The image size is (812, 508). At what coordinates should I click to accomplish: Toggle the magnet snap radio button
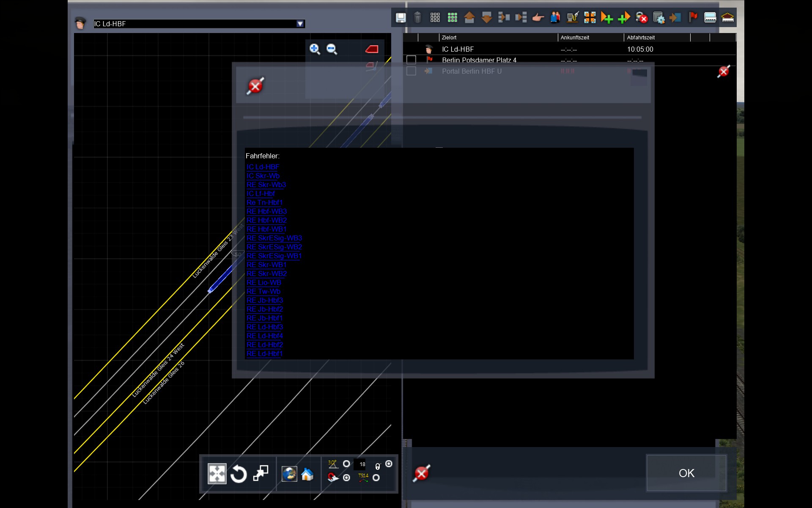[x=346, y=478]
